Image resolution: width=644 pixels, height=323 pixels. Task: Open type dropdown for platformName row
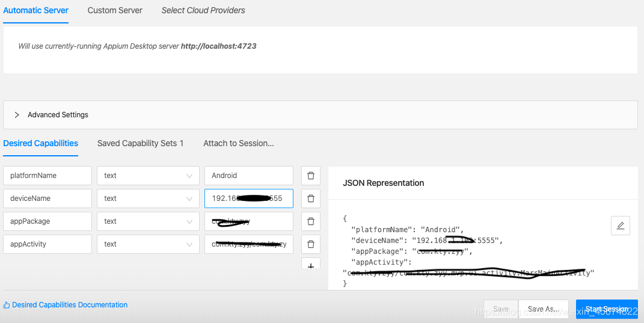148,176
